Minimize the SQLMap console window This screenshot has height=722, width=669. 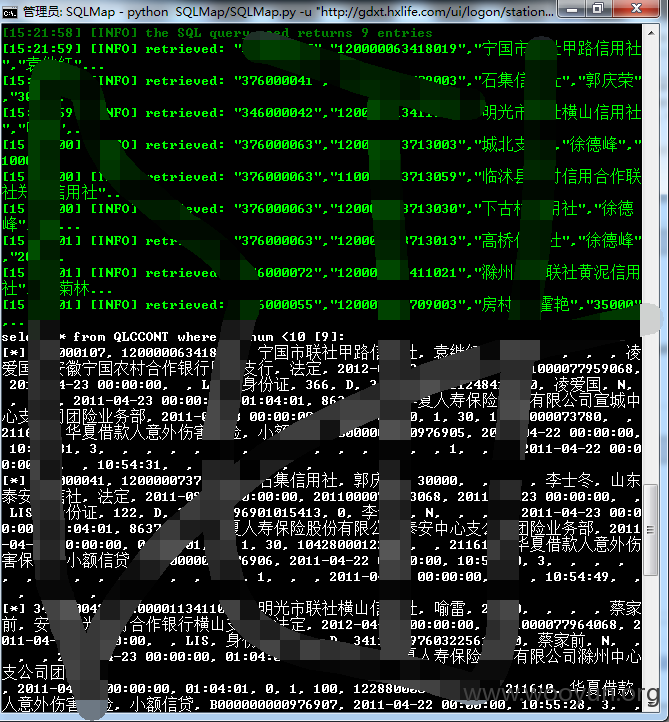tap(571, 9)
